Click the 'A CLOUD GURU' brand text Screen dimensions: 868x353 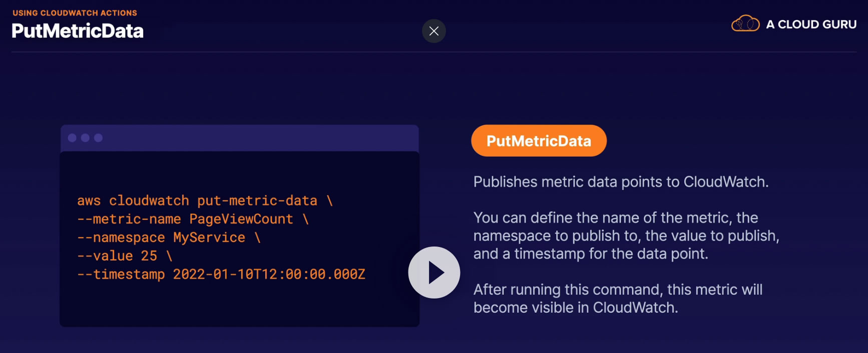click(x=811, y=24)
